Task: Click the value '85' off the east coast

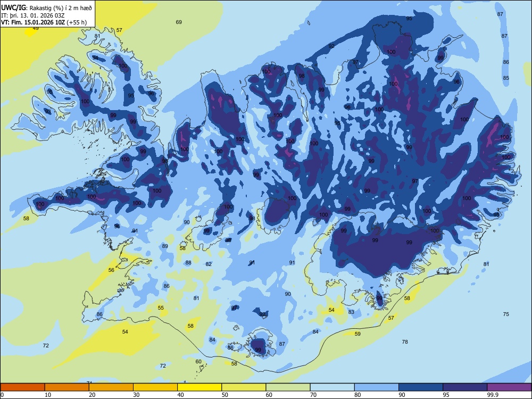Action: (506, 78)
